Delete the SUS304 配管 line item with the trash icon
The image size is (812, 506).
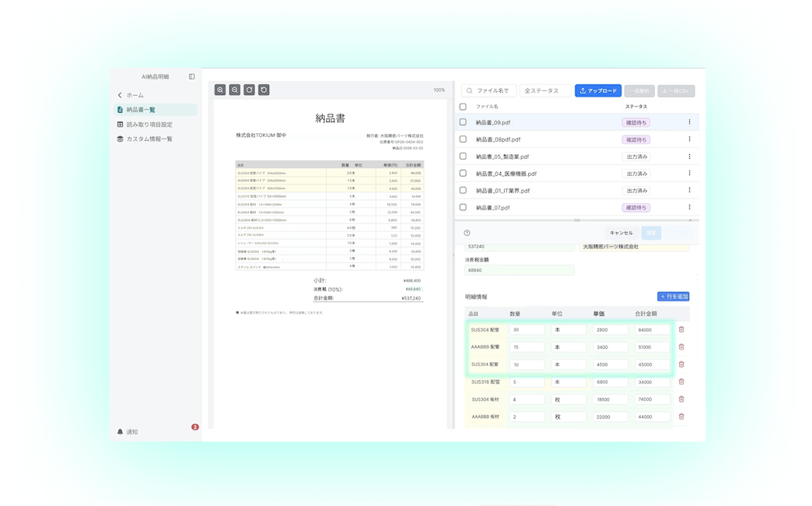point(681,329)
